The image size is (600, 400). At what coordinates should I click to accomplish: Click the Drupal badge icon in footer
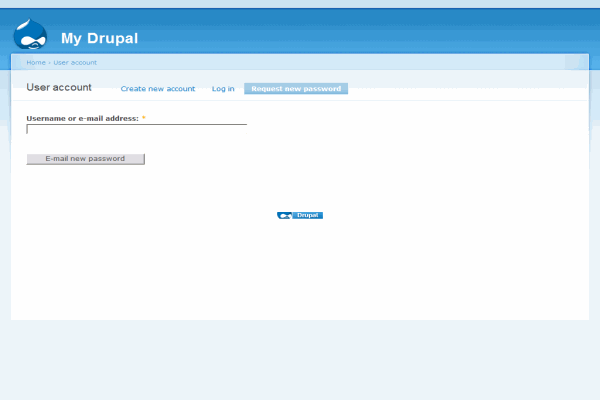285,215
